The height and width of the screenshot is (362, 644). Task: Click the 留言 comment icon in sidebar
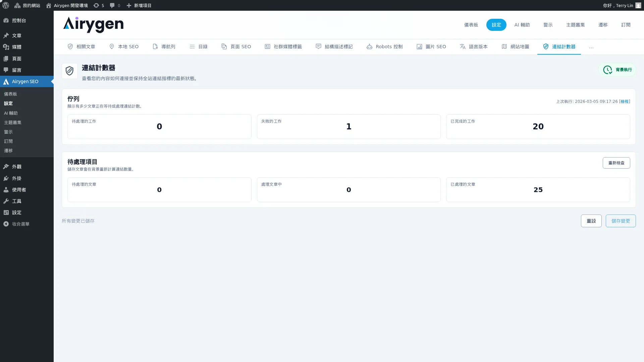coord(6,70)
